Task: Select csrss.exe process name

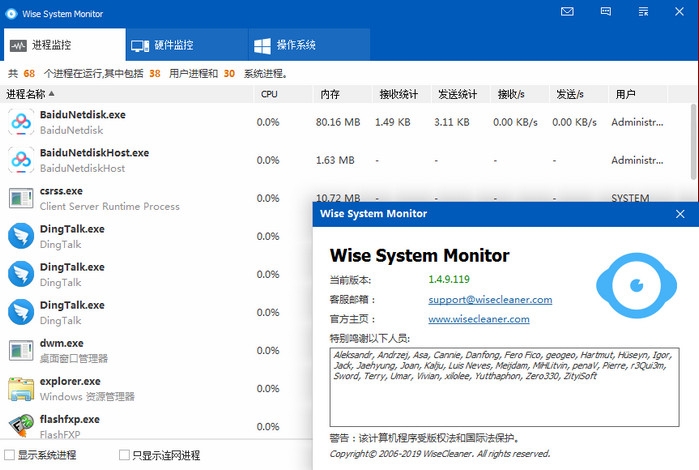Action: (61, 191)
